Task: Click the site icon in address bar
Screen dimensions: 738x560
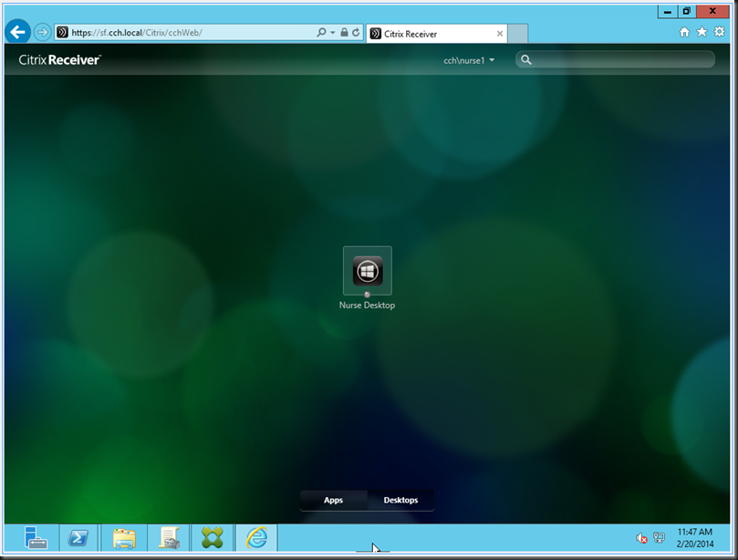Action: (x=62, y=32)
